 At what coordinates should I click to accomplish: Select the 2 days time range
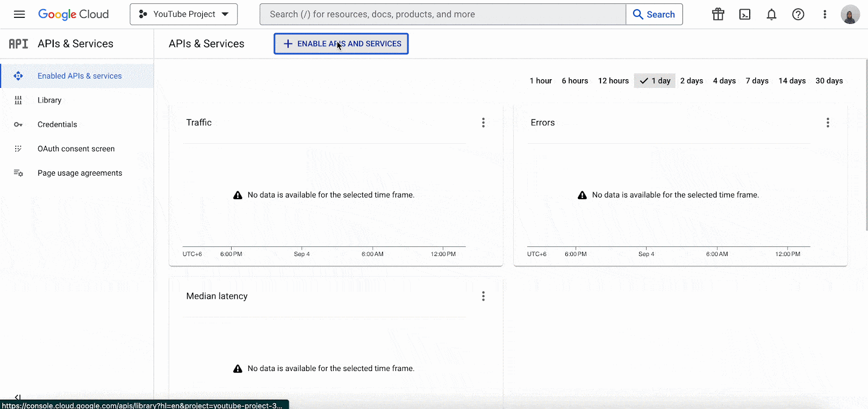click(692, 81)
